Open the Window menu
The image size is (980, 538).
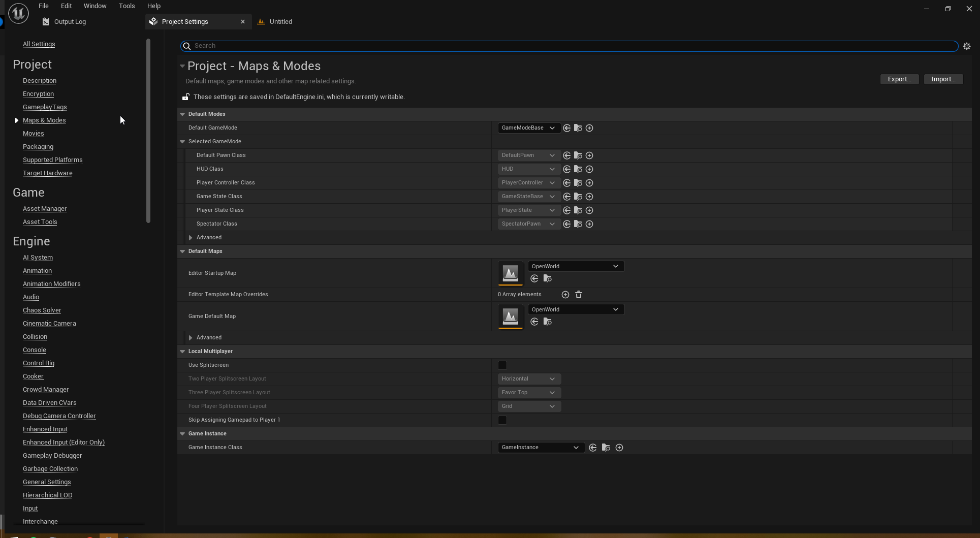95,6
